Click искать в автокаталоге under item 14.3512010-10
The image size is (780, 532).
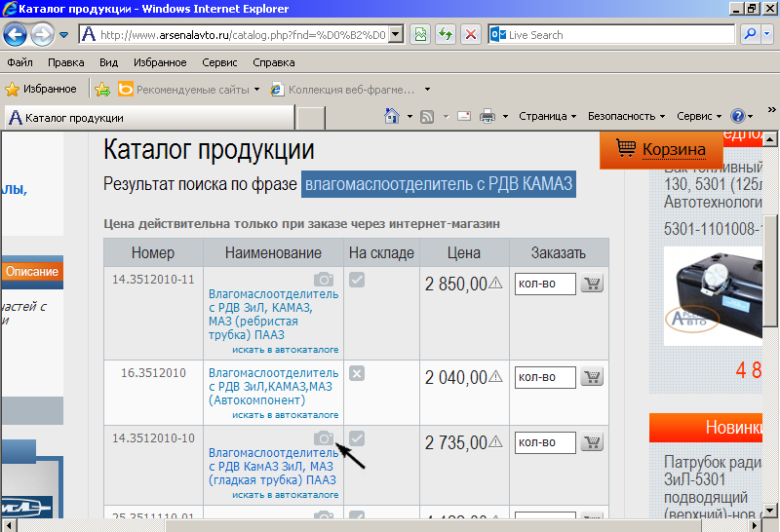coord(285,495)
